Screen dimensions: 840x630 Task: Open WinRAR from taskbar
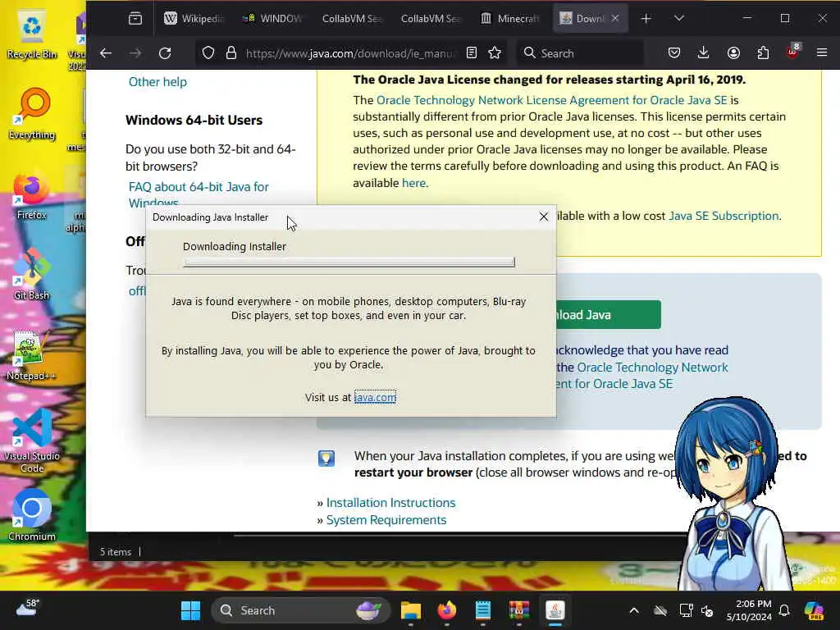[518, 610]
